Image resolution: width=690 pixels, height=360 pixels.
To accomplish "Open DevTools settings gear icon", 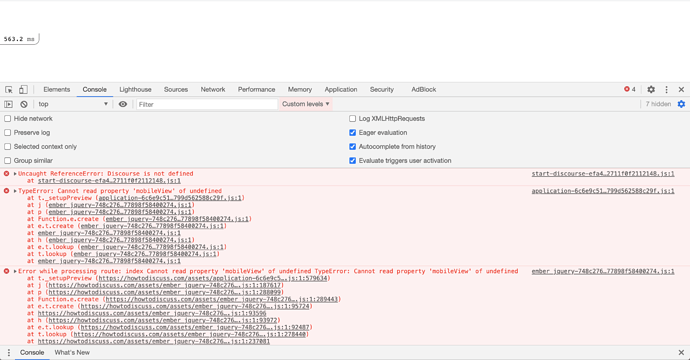I will 651,89.
